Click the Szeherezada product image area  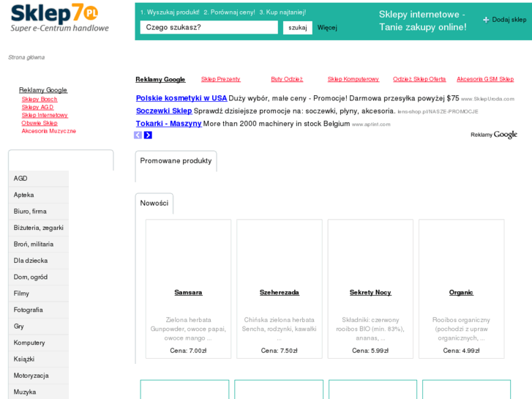click(280, 253)
